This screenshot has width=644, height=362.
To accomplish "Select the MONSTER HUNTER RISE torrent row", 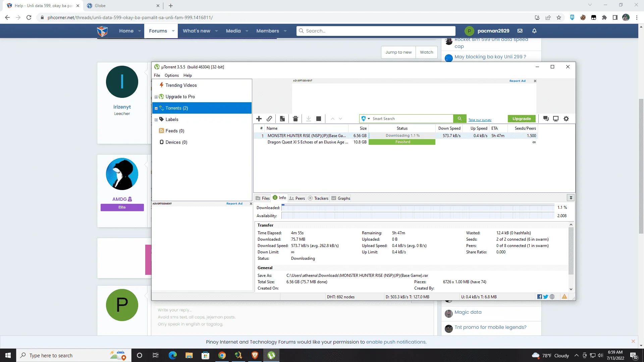I will (396, 136).
